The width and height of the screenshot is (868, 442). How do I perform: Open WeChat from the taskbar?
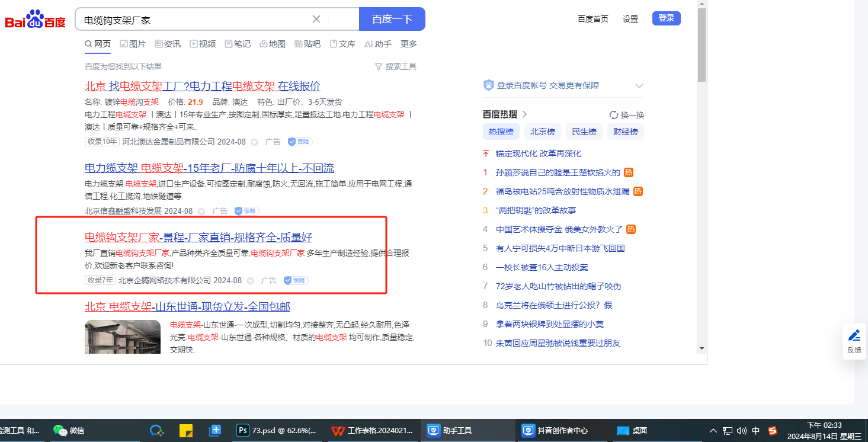point(69,431)
